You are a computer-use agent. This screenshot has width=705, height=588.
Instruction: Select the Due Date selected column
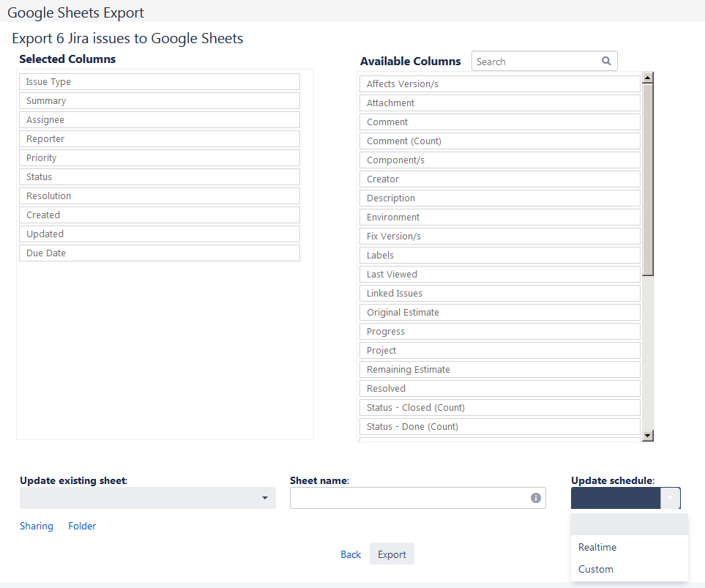pos(160,253)
